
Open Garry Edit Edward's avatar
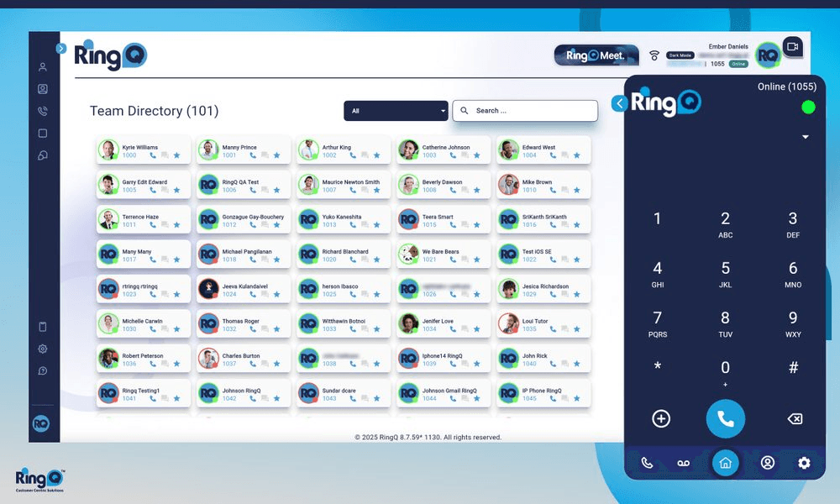[108, 185]
